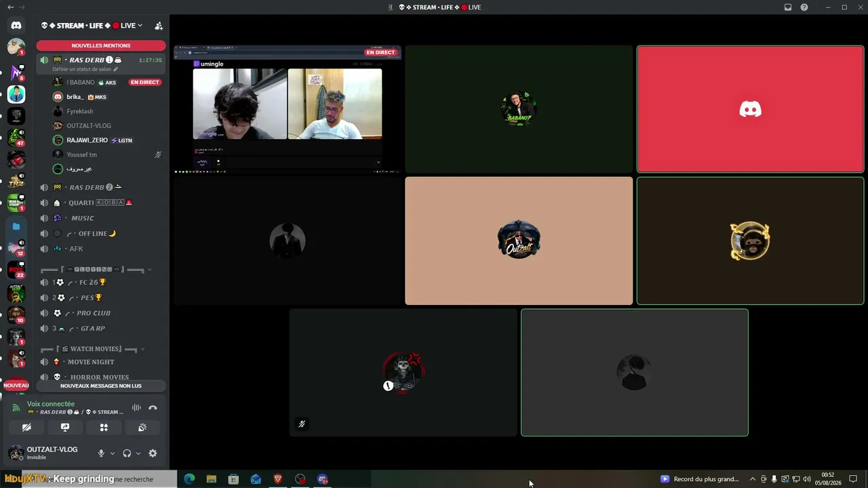Join the PES voice channel
The height and width of the screenshot is (488, 868).
(x=101, y=298)
